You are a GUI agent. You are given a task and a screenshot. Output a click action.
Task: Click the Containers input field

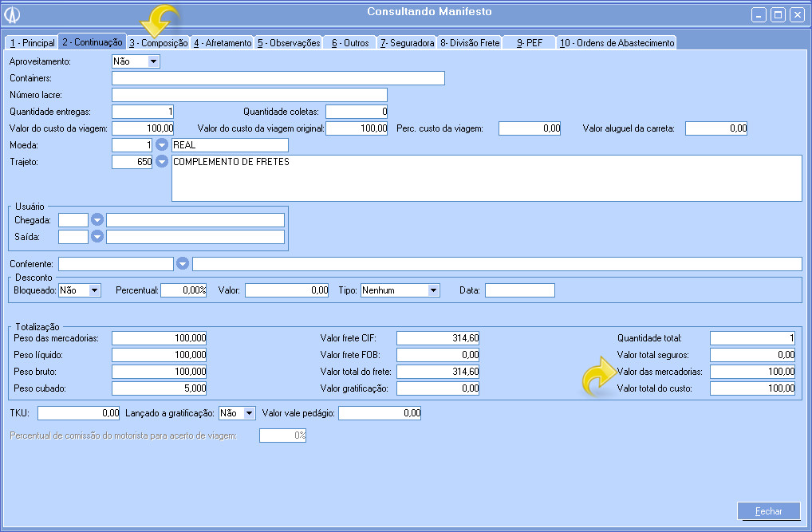278,78
